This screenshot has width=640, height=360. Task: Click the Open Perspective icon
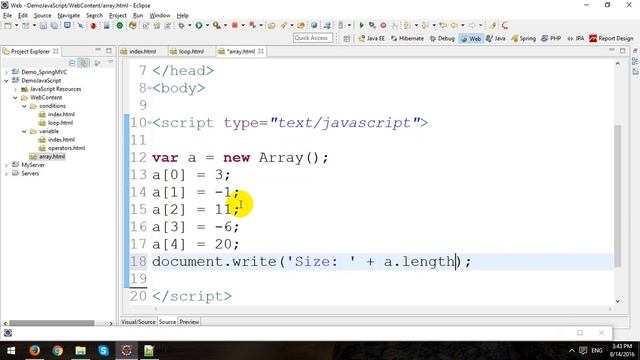pyautogui.click(x=347, y=38)
